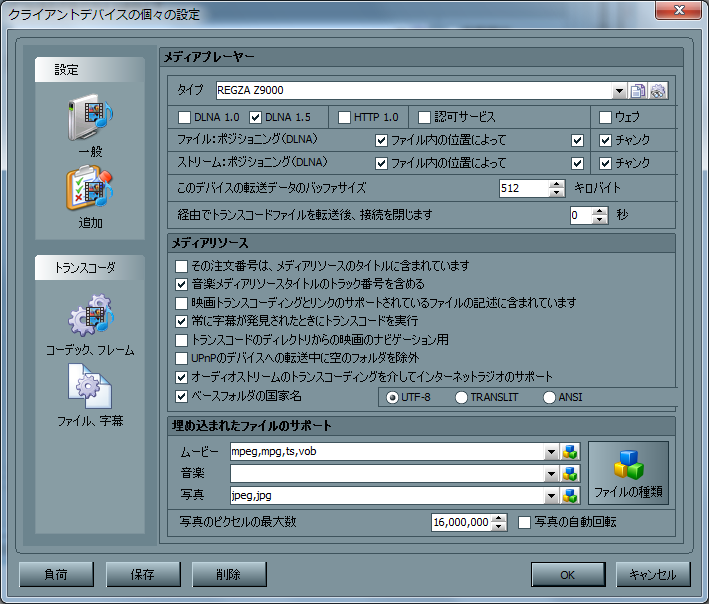Click the cubes icon beside ムービー field

click(x=570, y=452)
